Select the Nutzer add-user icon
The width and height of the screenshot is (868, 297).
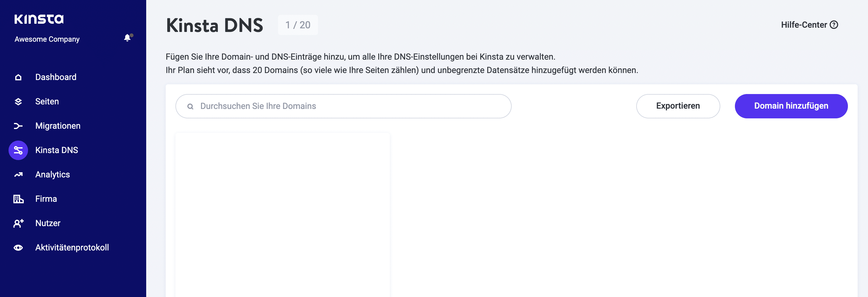18,223
